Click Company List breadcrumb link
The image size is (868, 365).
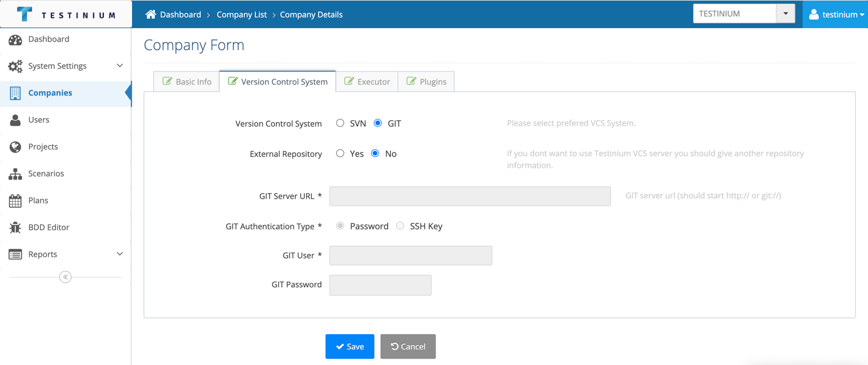pos(242,14)
